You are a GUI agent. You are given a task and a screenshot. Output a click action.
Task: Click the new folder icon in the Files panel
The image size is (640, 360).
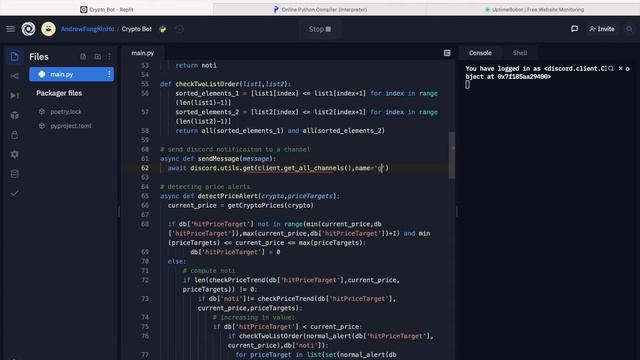98,56
